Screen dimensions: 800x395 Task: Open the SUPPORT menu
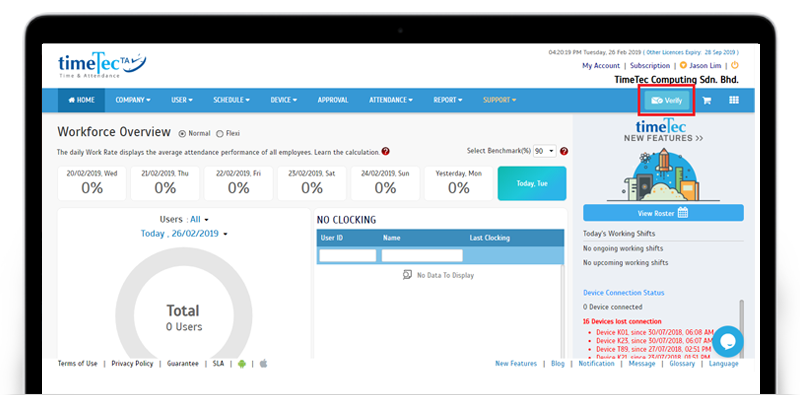[x=499, y=100]
